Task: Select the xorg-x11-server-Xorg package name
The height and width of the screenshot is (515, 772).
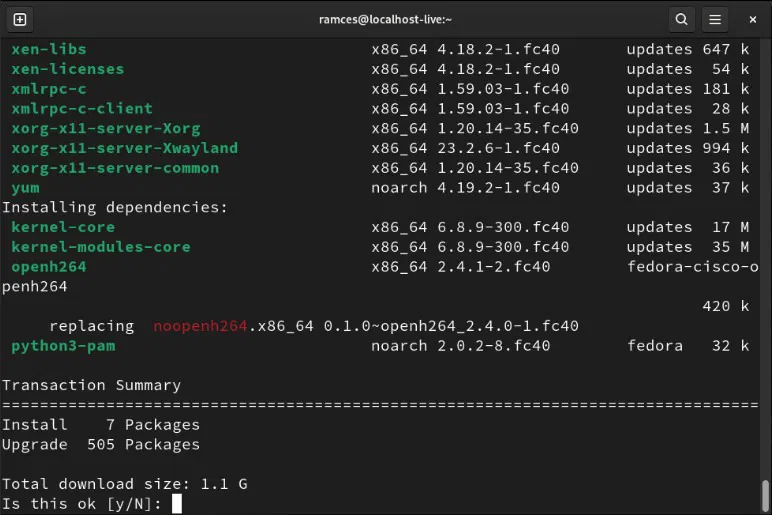Action: coord(106,129)
